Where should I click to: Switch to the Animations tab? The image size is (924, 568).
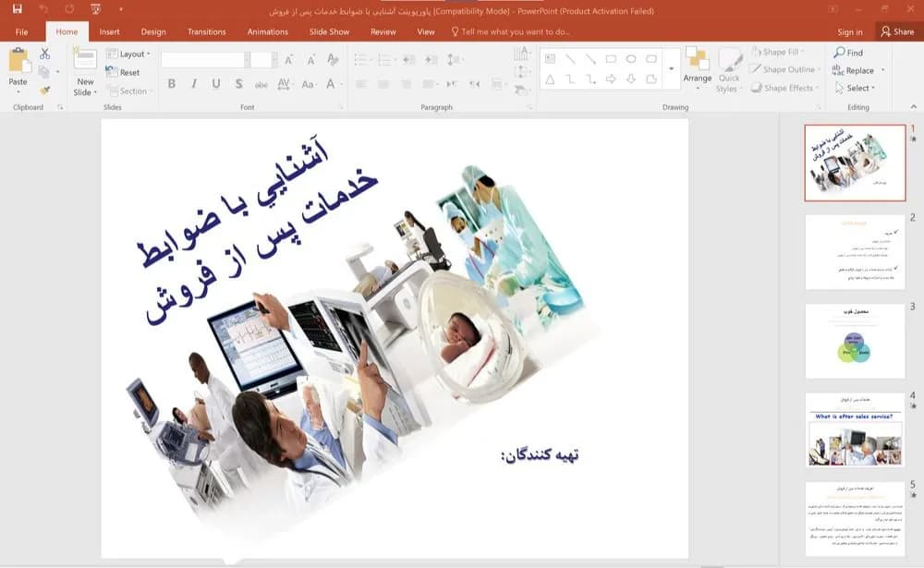coord(268,31)
